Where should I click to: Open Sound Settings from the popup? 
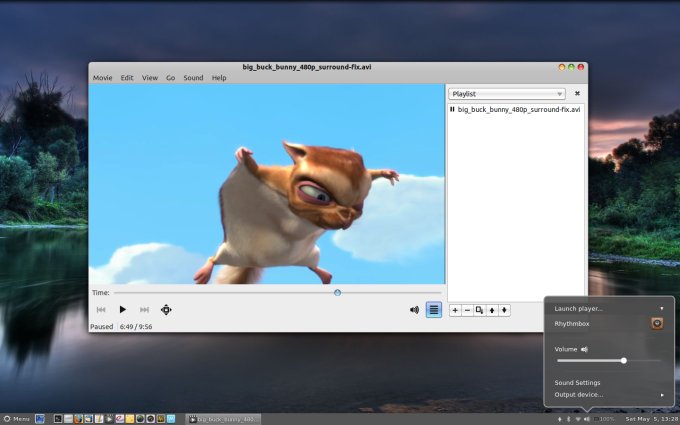577,382
